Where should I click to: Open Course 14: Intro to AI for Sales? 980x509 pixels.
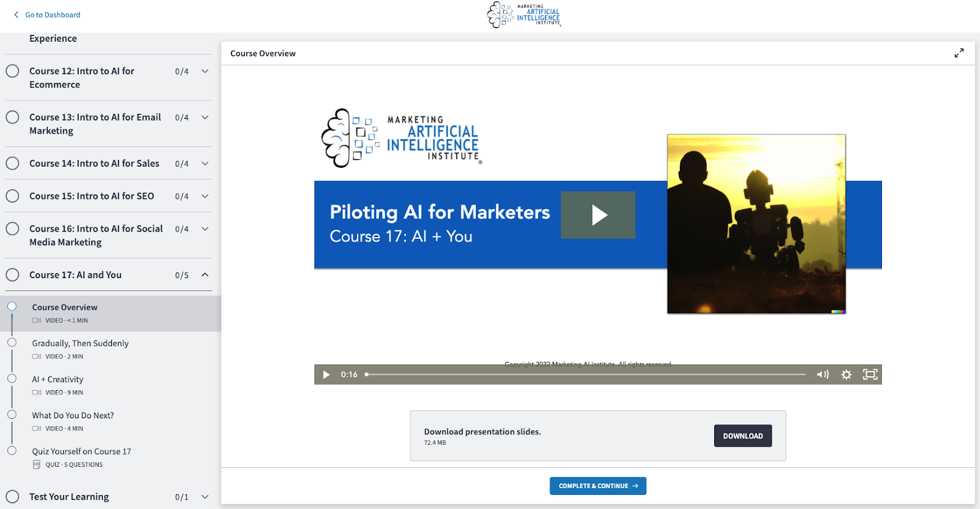pos(94,164)
